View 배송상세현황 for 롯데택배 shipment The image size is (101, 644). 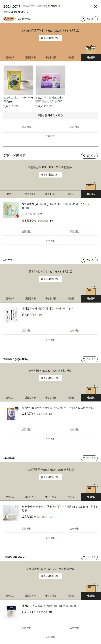pos(50,279)
